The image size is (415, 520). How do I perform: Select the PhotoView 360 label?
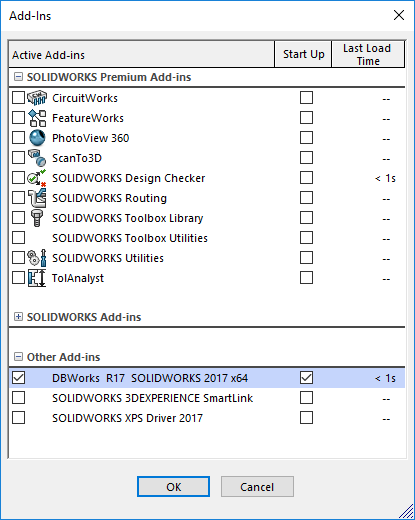coord(90,138)
